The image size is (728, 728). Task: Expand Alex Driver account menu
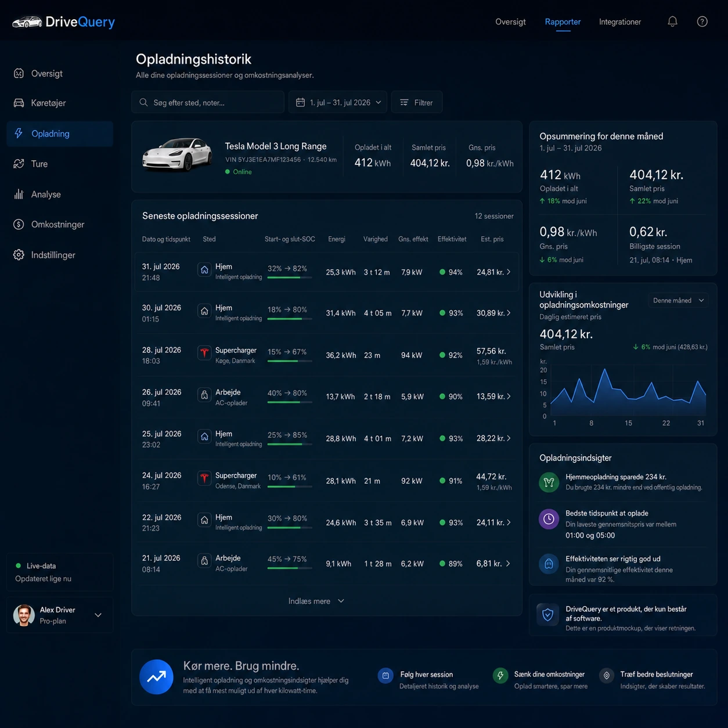coord(98,615)
